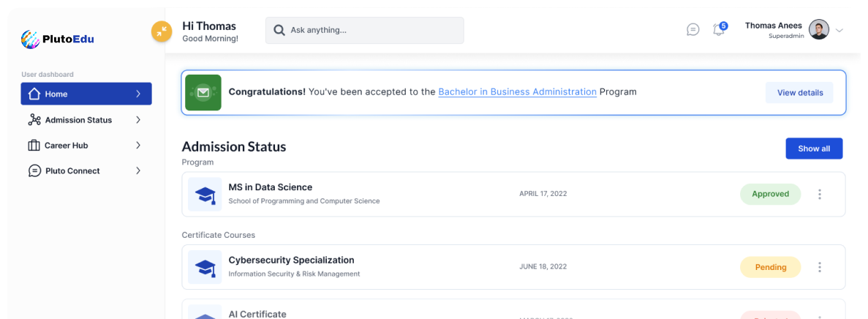Screen dimensions: 868x319
Task: Click the Career Hub briefcase icon
Action: pyautogui.click(x=34, y=146)
